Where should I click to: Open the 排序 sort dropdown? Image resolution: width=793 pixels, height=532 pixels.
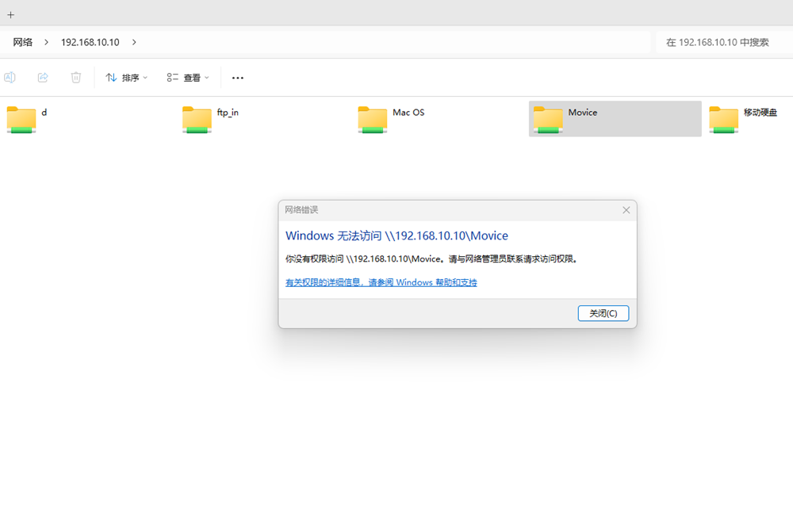click(126, 78)
